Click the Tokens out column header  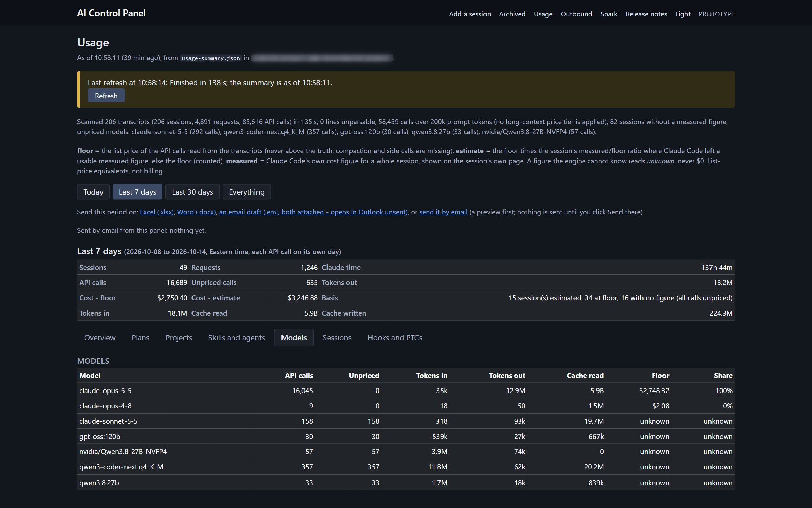pos(507,375)
